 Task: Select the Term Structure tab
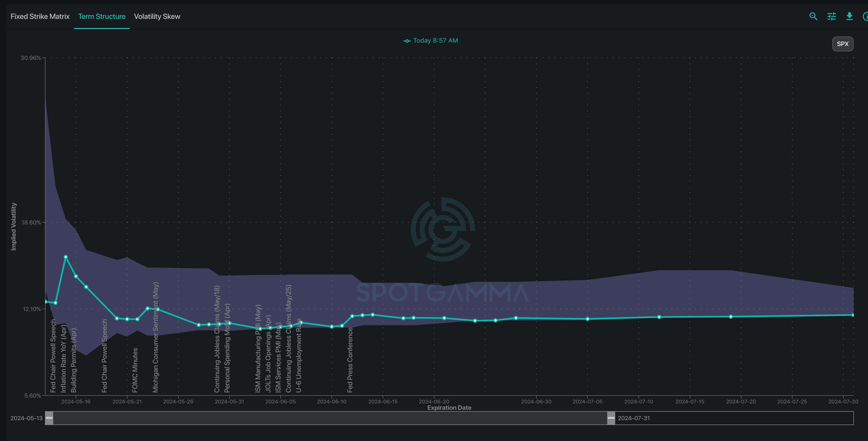101,16
